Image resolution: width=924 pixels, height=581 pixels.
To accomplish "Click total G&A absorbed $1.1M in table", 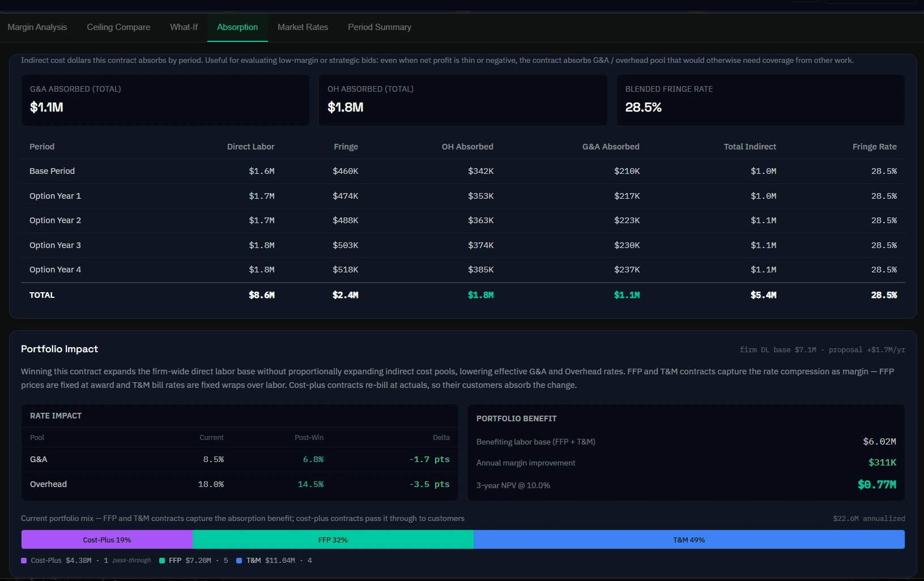I will [627, 295].
